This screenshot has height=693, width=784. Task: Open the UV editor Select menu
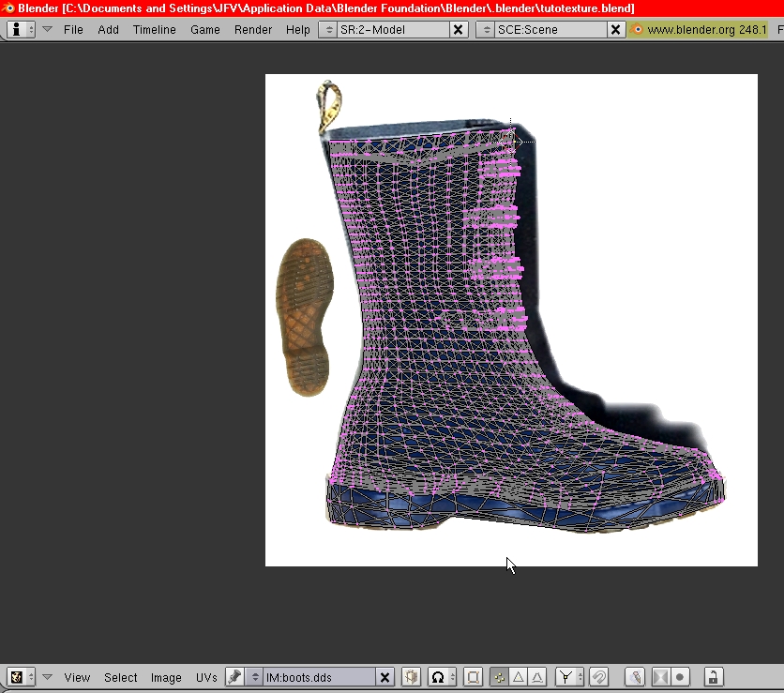click(x=120, y=677)
